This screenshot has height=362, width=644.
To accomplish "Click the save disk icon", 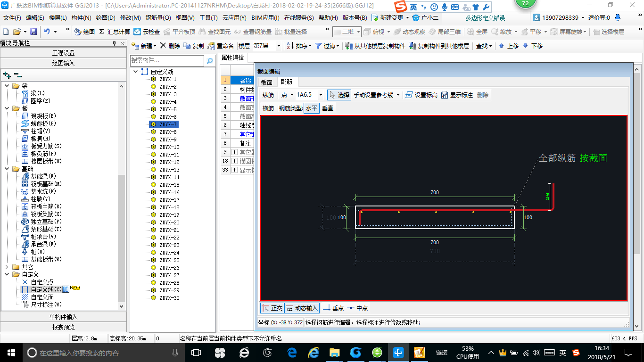I will pyautogui.click(x=33, y=32).
